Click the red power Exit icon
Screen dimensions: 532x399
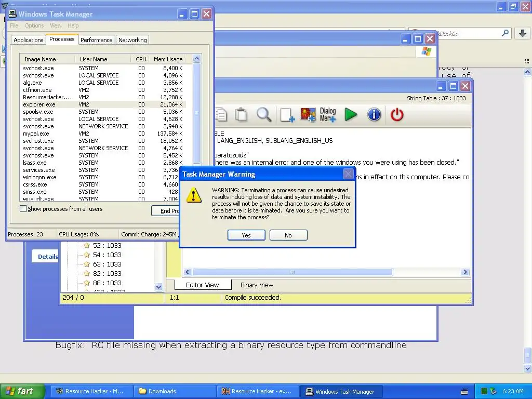point(397,114)
